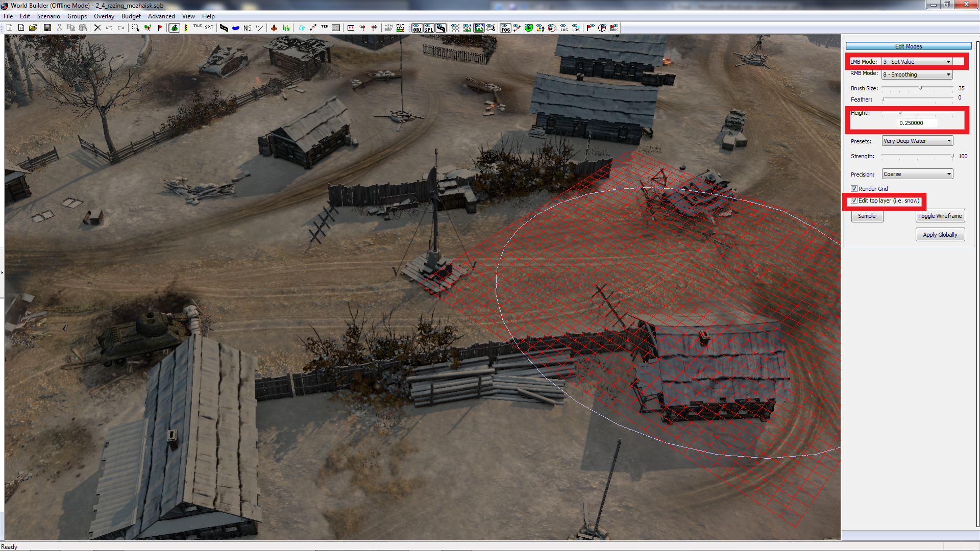
Task: Click the red joystick object tool icon
Action: [274, 28]
